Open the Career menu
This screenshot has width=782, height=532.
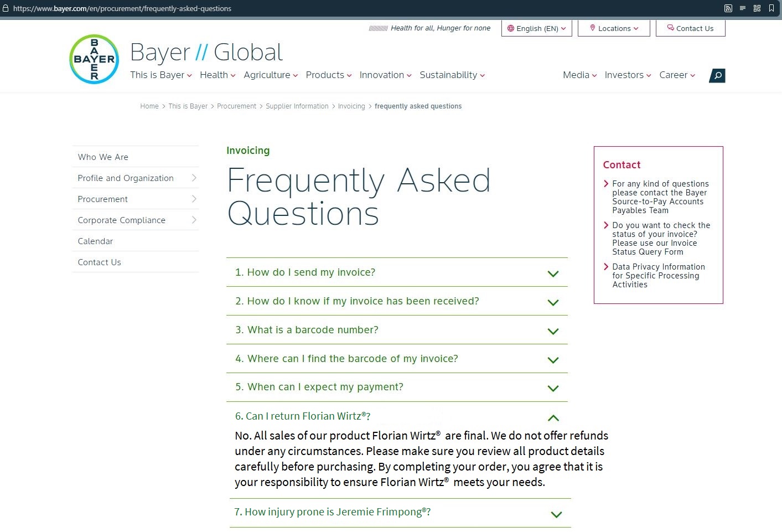click(x=677, y=75)
